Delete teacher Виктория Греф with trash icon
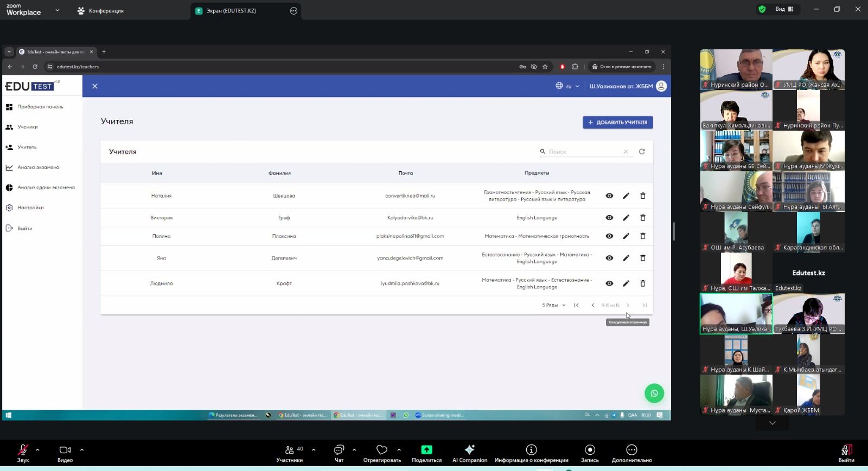Viewport: 868px width, 471px height. (643, 217)
